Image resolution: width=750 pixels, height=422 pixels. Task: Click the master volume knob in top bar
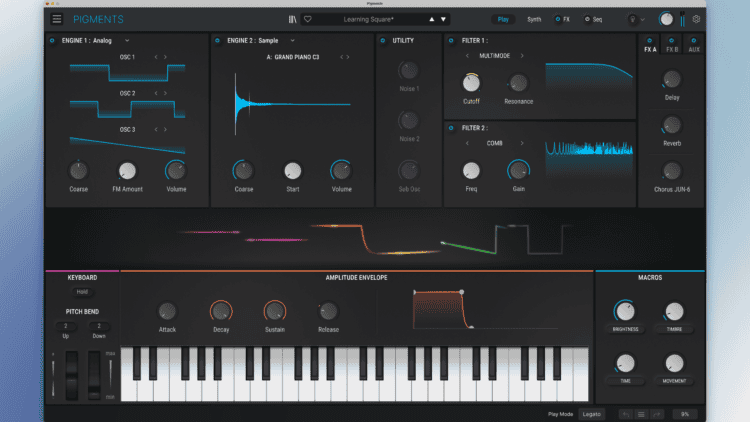point(666,19)
